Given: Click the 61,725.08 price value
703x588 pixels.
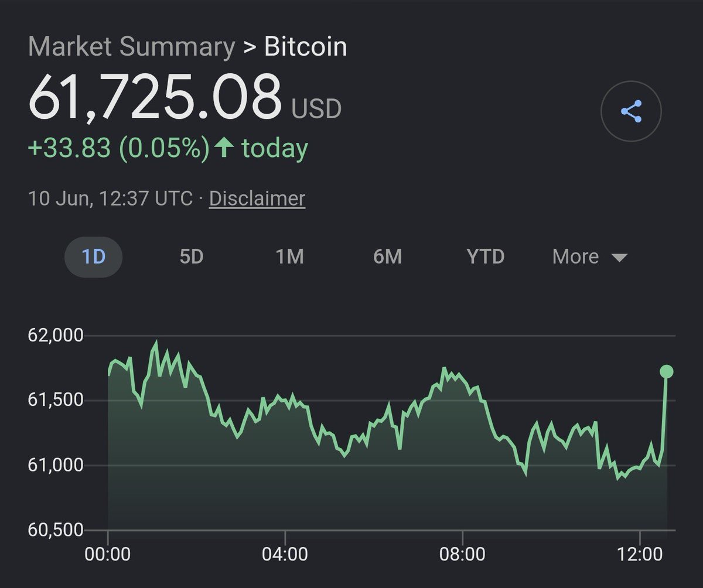Looking at the screenshot, I should click(155, 96).
